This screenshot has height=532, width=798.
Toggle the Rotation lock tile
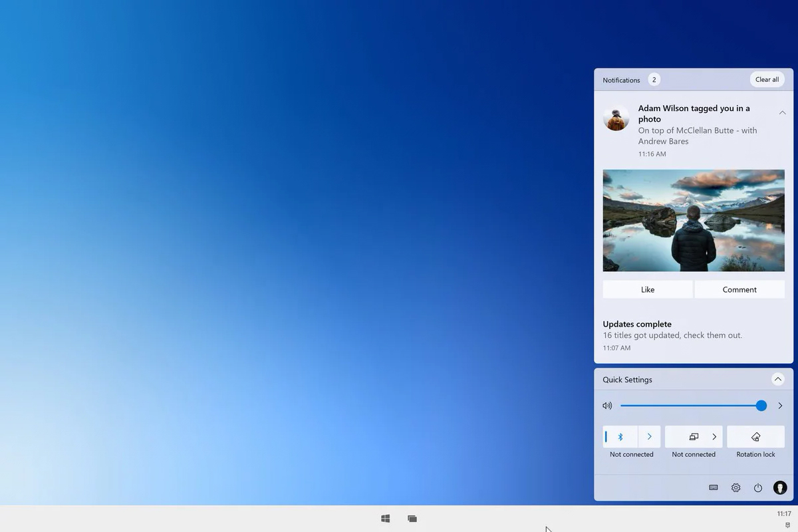[755, 437]
